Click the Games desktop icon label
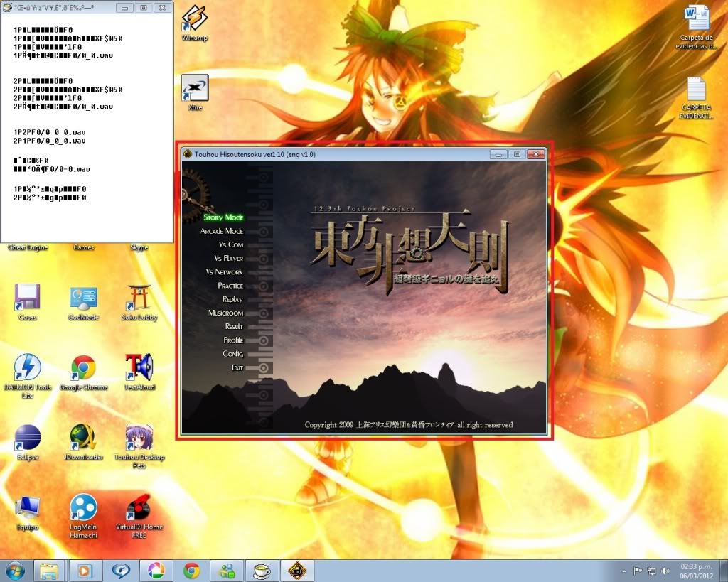Viewport: 728px width, 582px height. pos(84,247)
